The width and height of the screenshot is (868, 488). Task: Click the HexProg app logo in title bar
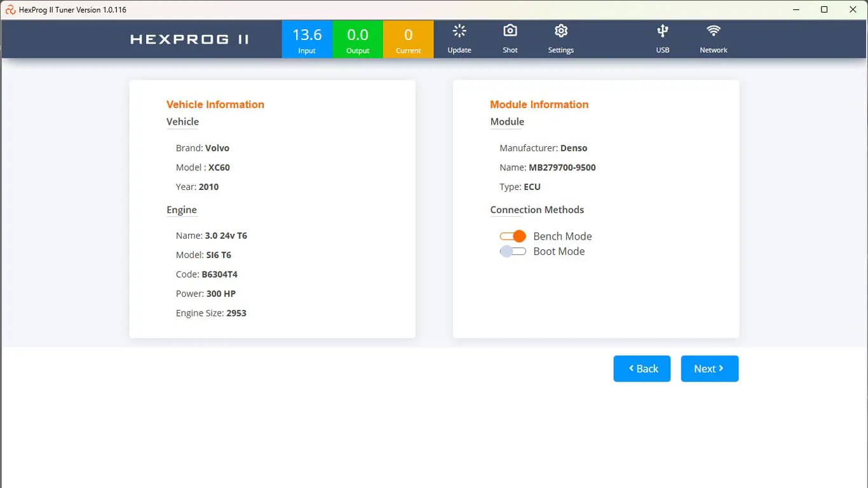pos(10,10)
